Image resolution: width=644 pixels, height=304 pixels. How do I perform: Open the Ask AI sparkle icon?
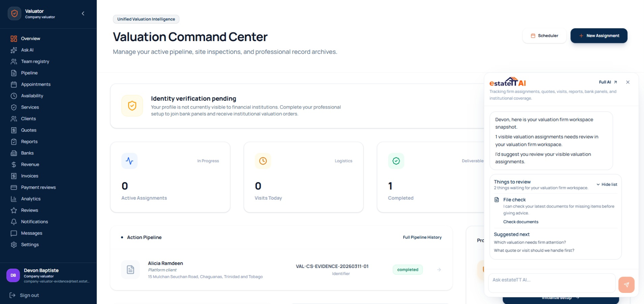coord(14,50)
